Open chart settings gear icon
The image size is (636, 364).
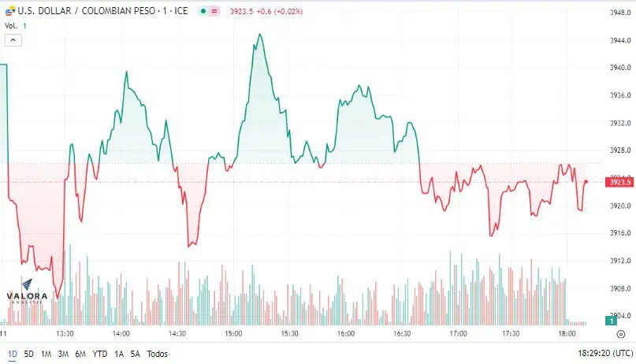(x=620, y=334)
